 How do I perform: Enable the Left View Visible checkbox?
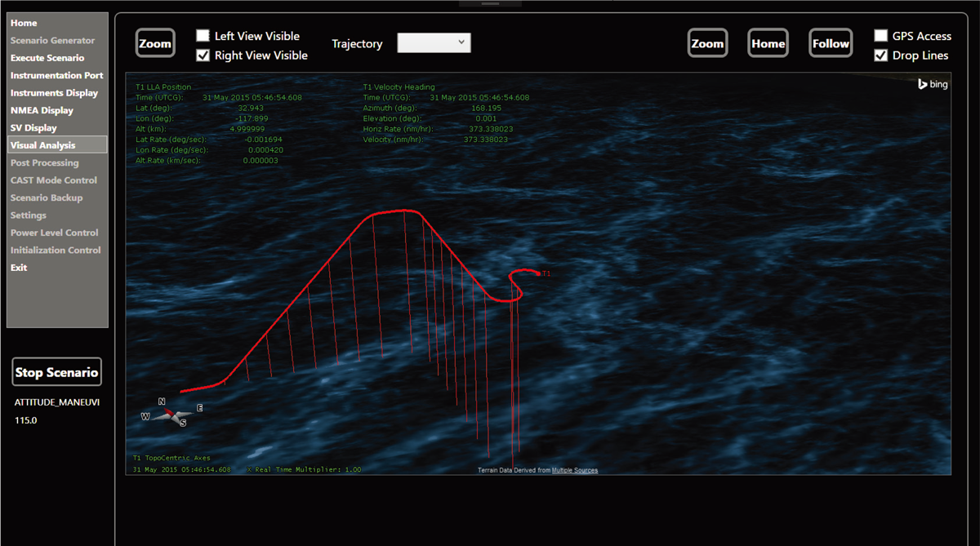[x=203, y=36]
